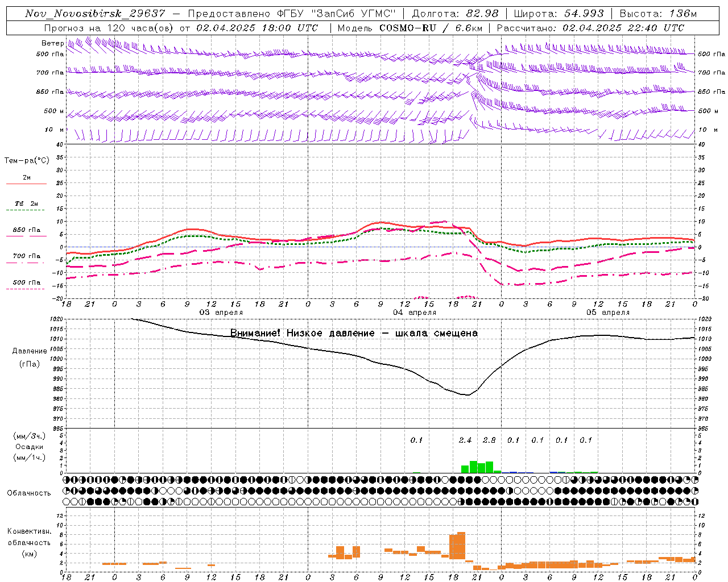Click the warning Внимание! Низкое давление – шкала смещена

point(354,333)
